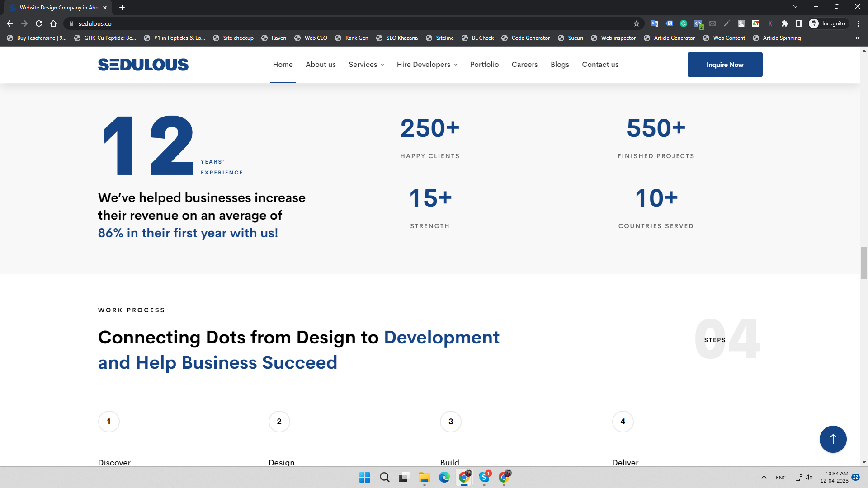
Task: Open the code extension with badge 2
Action: (x=698, y=24)
